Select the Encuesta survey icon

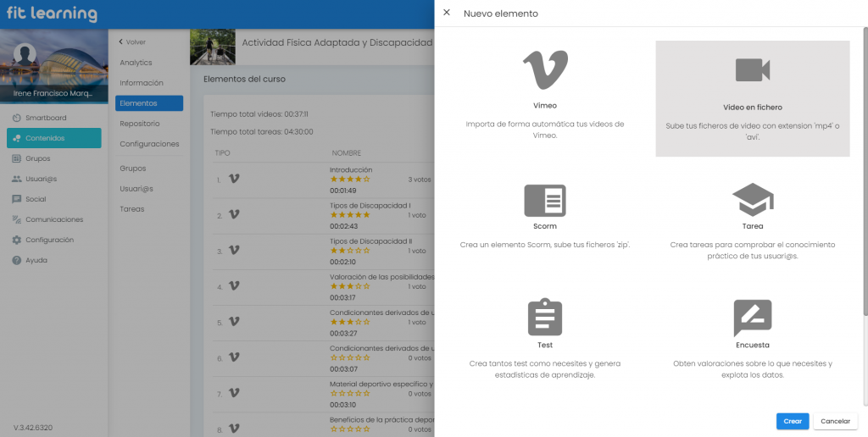click(752, 318)
